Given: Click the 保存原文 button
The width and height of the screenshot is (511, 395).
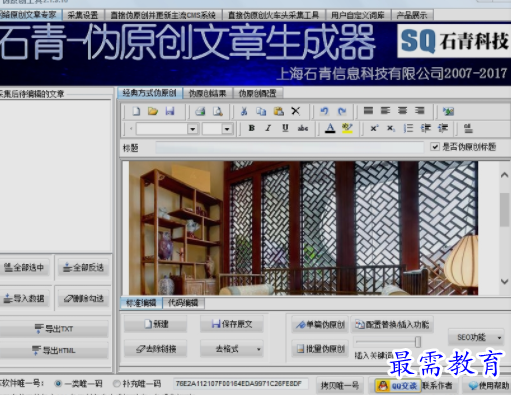Looking at the screenshot, I should pyautogui.click(x=232, y=324).
